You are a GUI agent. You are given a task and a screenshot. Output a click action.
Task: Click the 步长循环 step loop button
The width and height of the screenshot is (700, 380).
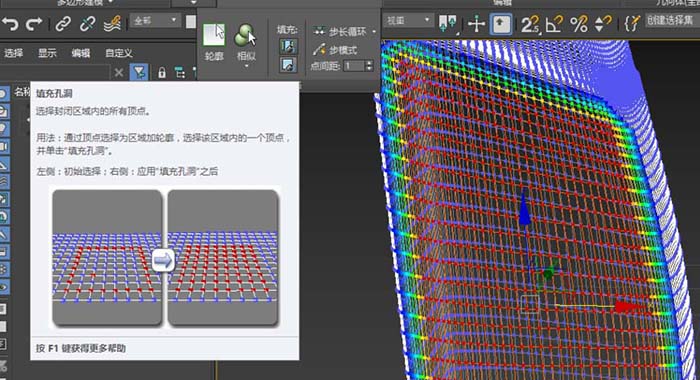[341, 31]
